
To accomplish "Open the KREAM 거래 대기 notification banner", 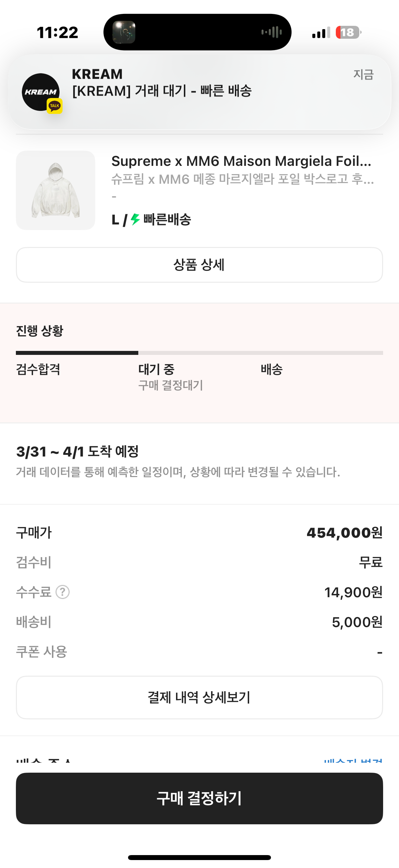I will click(199, 92).
